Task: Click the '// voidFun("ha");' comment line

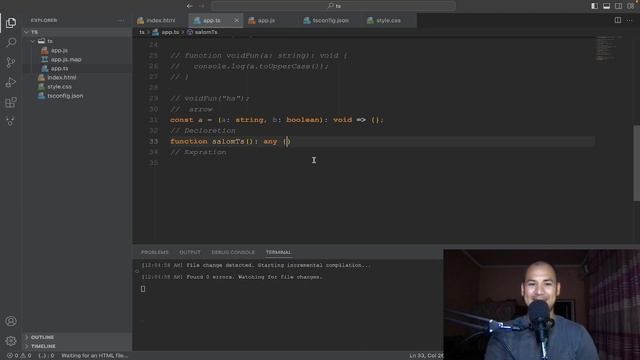Action: [x=209, y=98]
